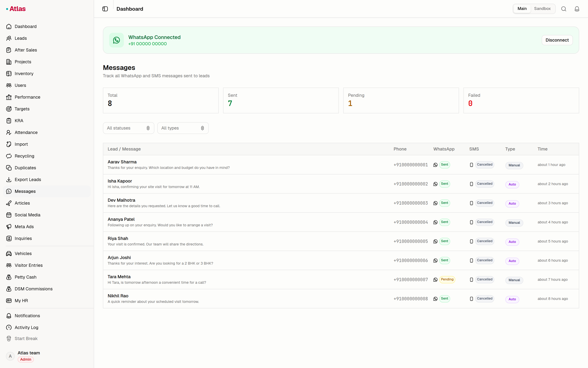The width and height of the screenshot is (588, 368).
Task: Click the Performance sidebar icon
Action: click(x=9, y=97)
